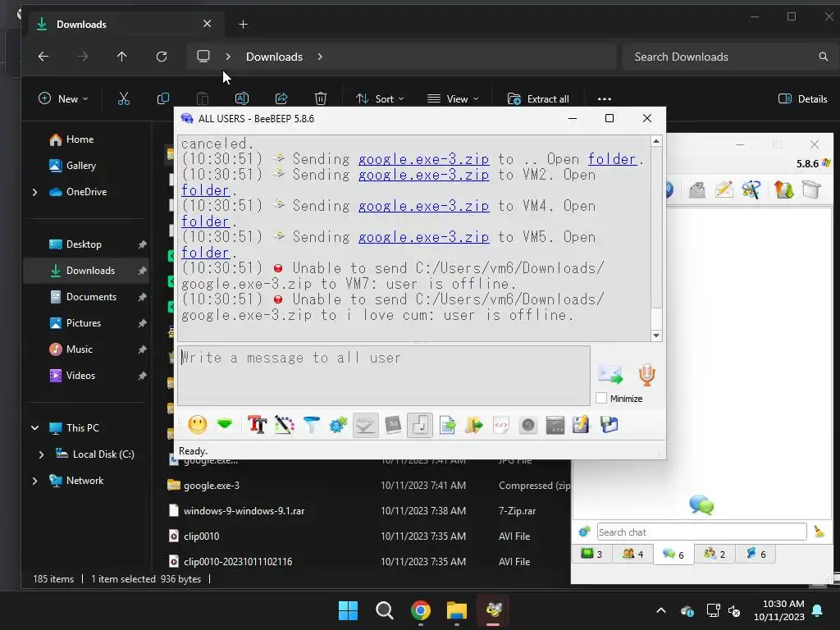The image size is (840, 630).
Task: Open google.exe-3.zip link in the VM5 line
Action: 423,237
